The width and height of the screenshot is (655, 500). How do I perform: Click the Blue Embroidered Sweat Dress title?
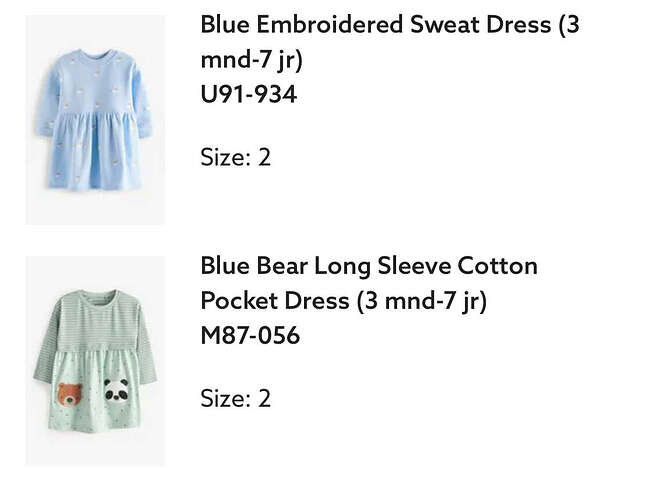390,42
